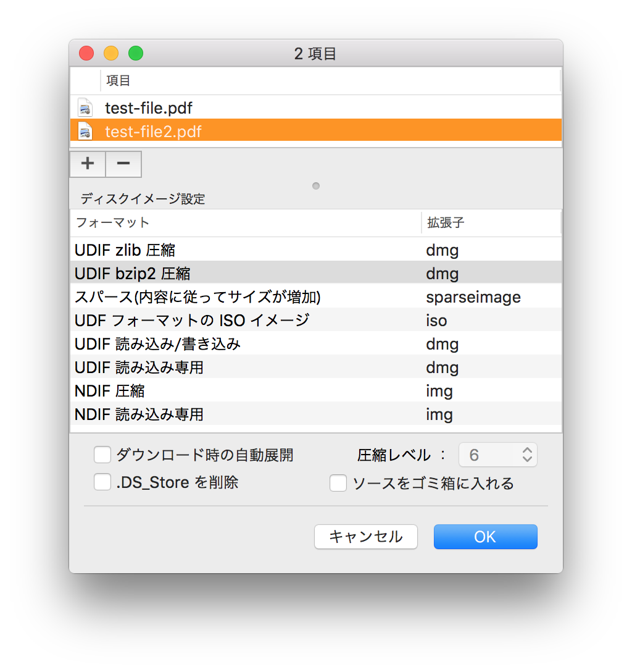Toggle the .DS_Store を削除 checkbox

[x=102, y=482]
